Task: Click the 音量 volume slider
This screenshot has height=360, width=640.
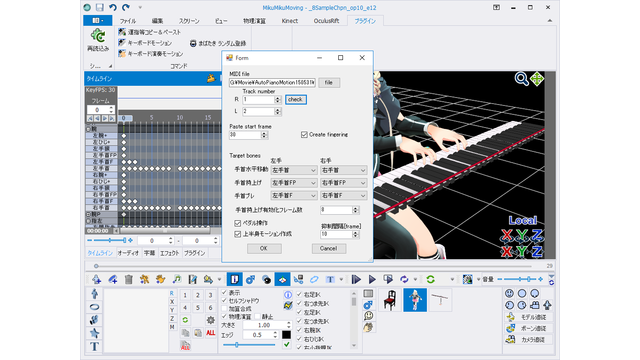Action: pos(521,279)
